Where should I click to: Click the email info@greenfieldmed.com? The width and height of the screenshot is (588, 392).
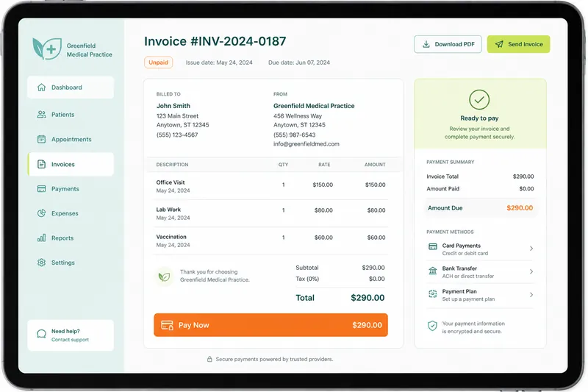(x=306, y=144)
